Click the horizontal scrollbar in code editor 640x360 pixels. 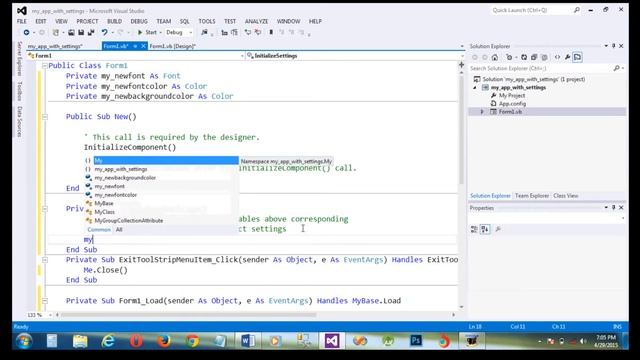point(188,315)
